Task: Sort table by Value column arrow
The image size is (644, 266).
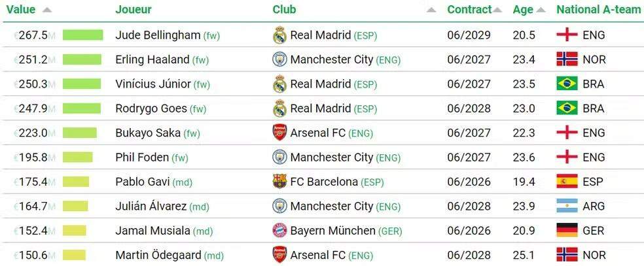Action: (46, 10)
